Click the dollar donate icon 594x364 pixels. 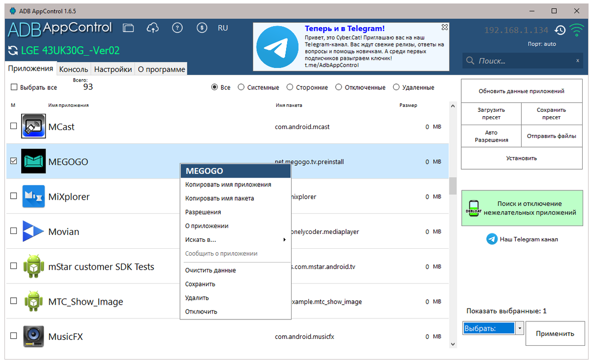[201, 28]
